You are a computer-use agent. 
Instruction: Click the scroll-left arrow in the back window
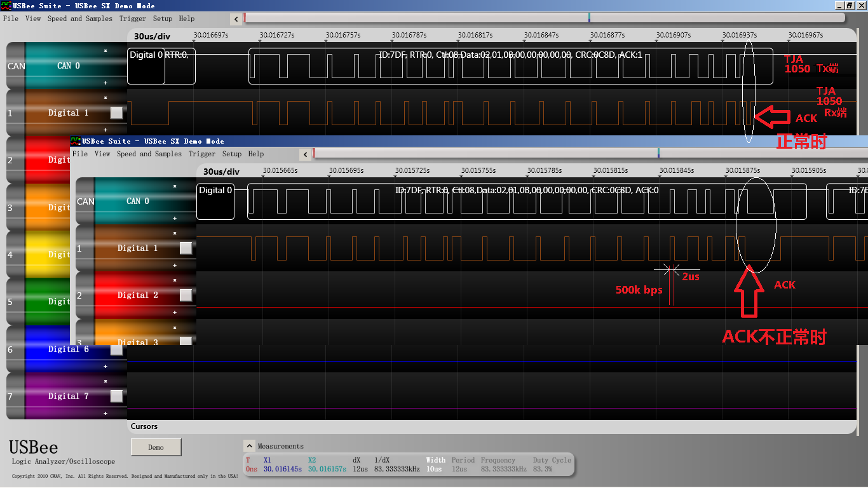236,18
